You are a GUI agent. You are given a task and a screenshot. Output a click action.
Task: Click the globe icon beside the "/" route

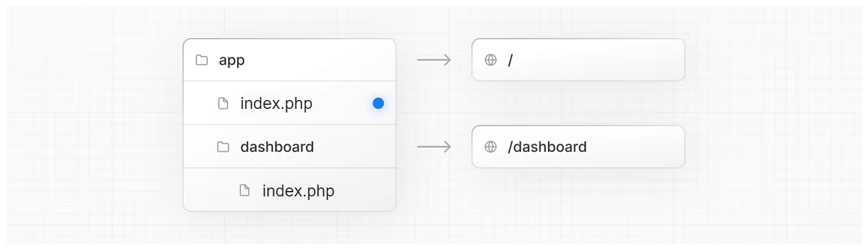point(490,60)
